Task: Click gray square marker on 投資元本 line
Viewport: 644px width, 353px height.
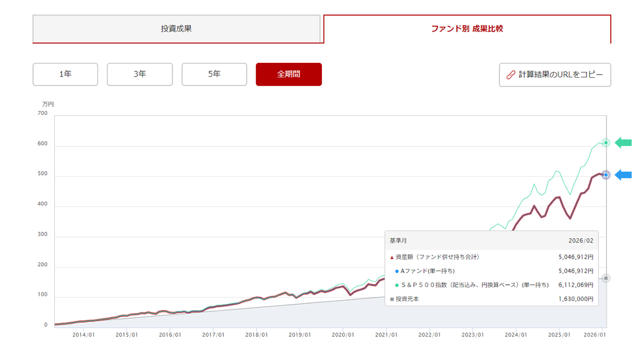Action: (606, 278)
